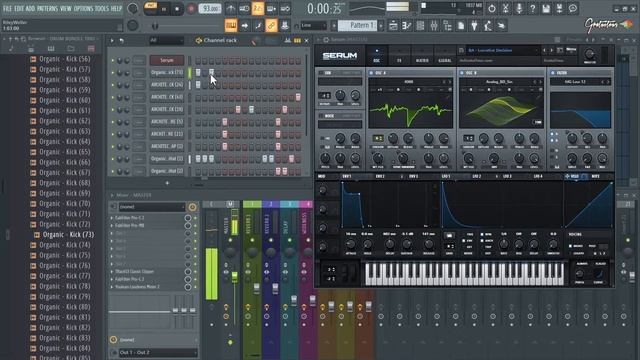
Task: Open the plugin picker plug icon
Action: [x=474, y=26]
